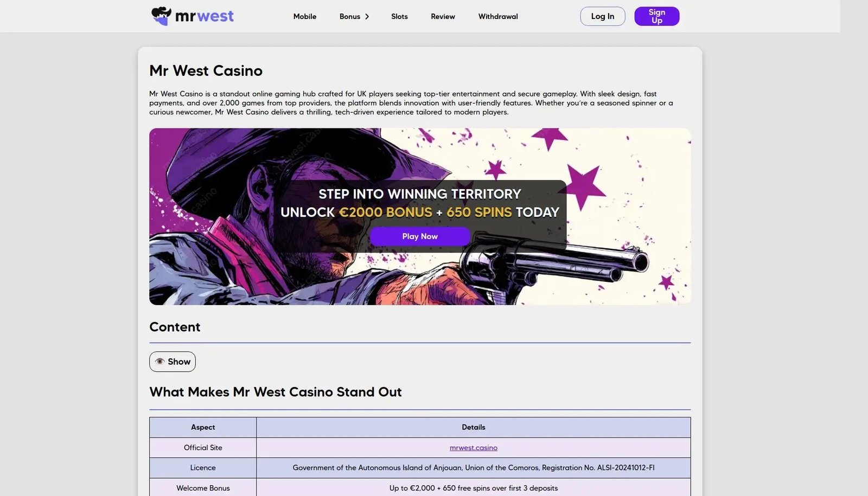The width and height of the screenshot is (868, 496).
Task: Open the Review page
Action: coord(443,16)
